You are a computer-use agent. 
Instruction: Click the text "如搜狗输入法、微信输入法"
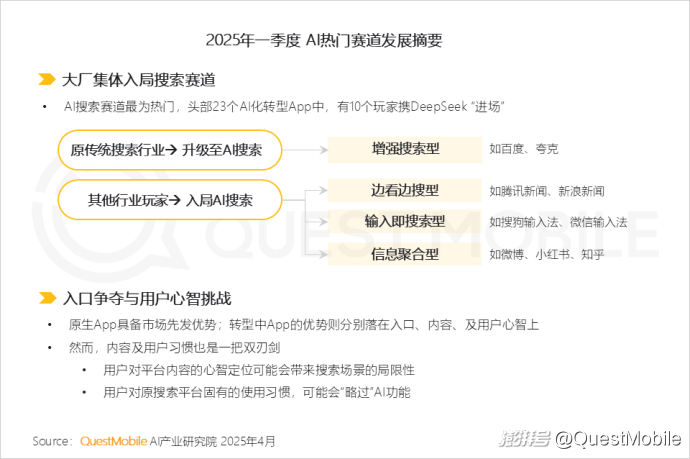coord(558,222)
